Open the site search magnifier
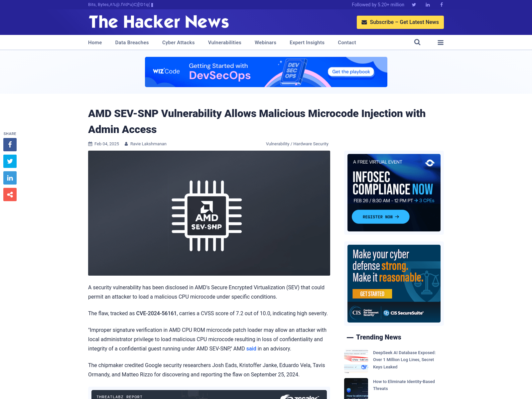Viewport: 532px width, 399px height. point(417,42)
